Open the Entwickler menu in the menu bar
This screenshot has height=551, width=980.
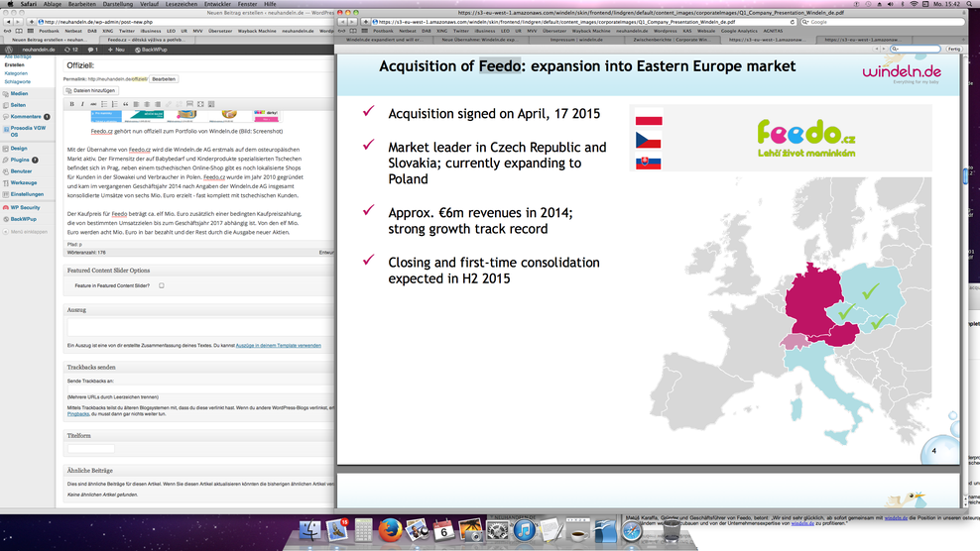[x=217, y=4]
